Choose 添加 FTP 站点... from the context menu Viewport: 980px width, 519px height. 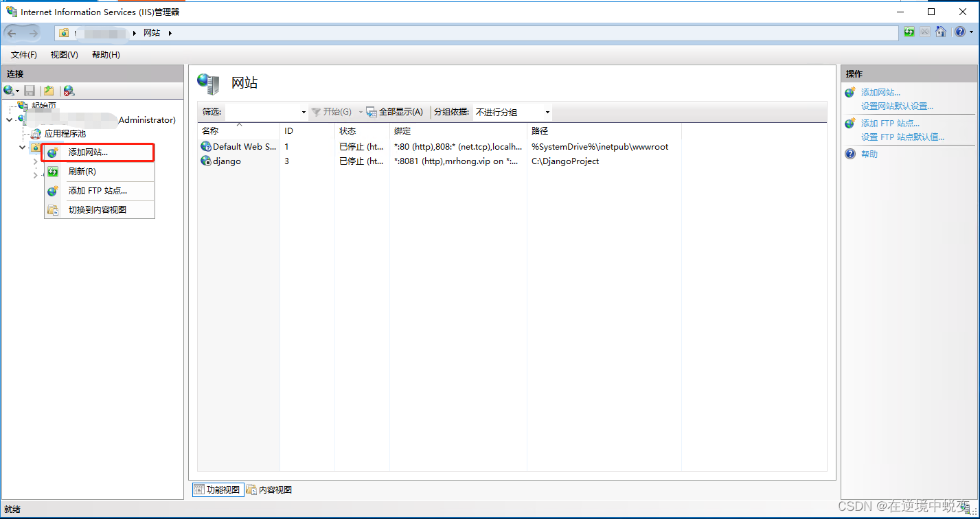pos(100,191)
